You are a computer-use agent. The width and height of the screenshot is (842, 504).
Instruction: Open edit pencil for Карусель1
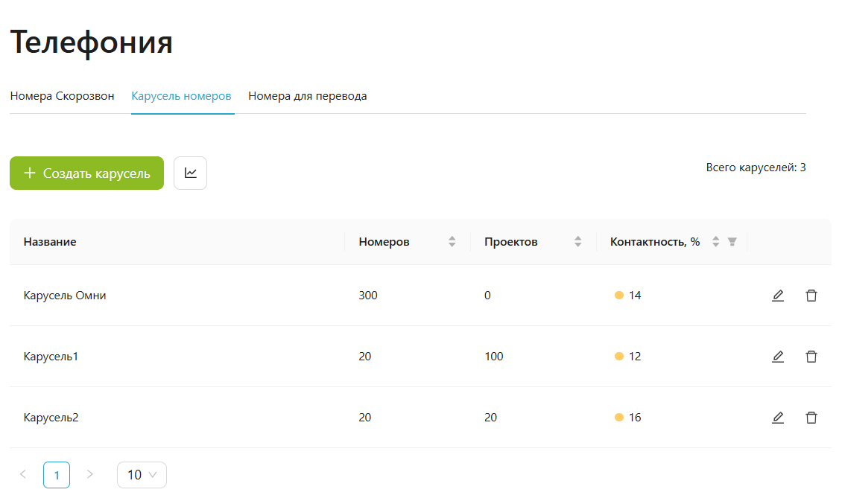pos(777,356)
